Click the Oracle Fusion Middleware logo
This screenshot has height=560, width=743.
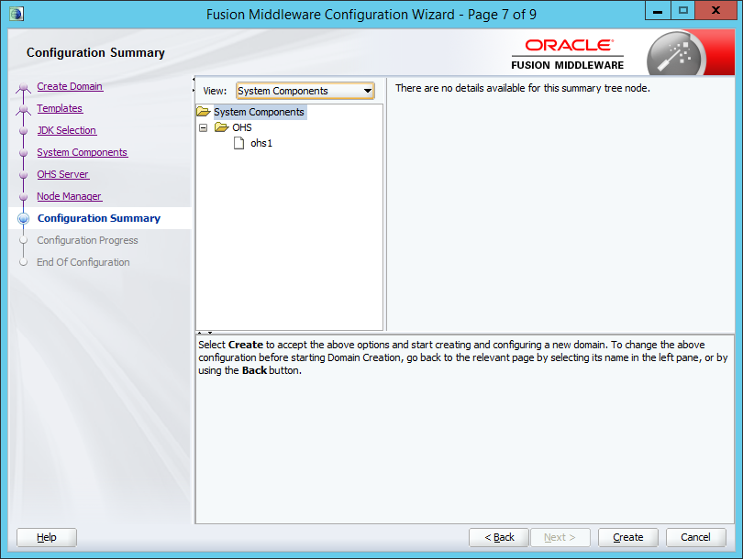[568, 54]
